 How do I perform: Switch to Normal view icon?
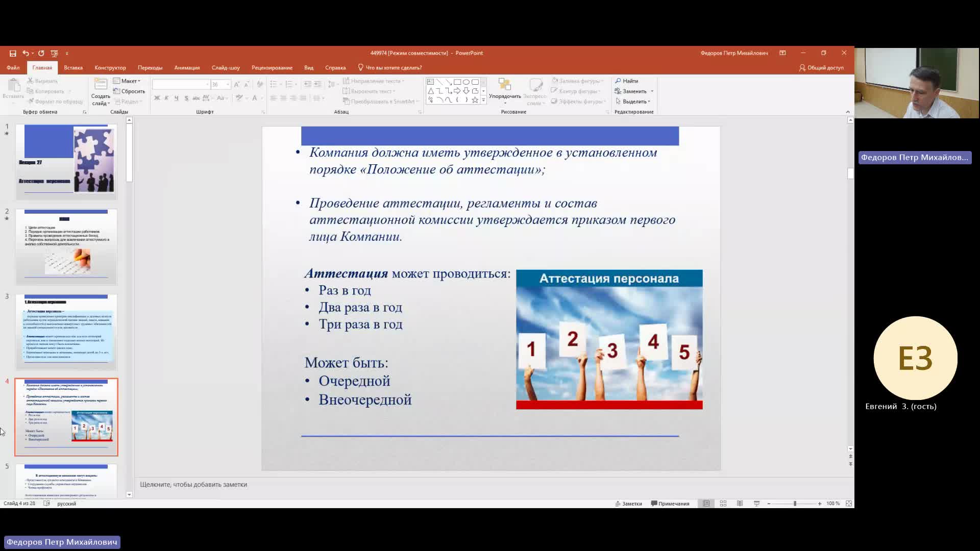click(x=706, y=504)
